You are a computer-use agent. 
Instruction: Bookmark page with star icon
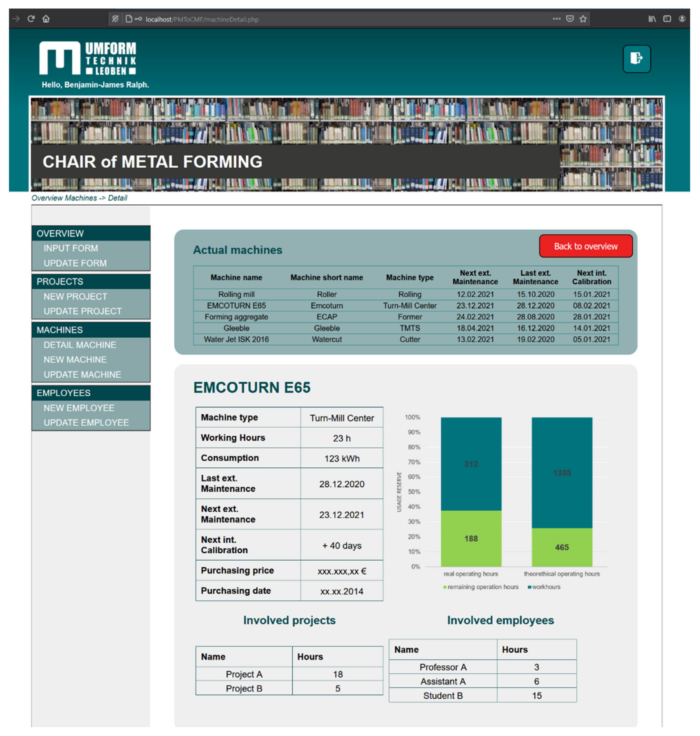pos(583,19)
